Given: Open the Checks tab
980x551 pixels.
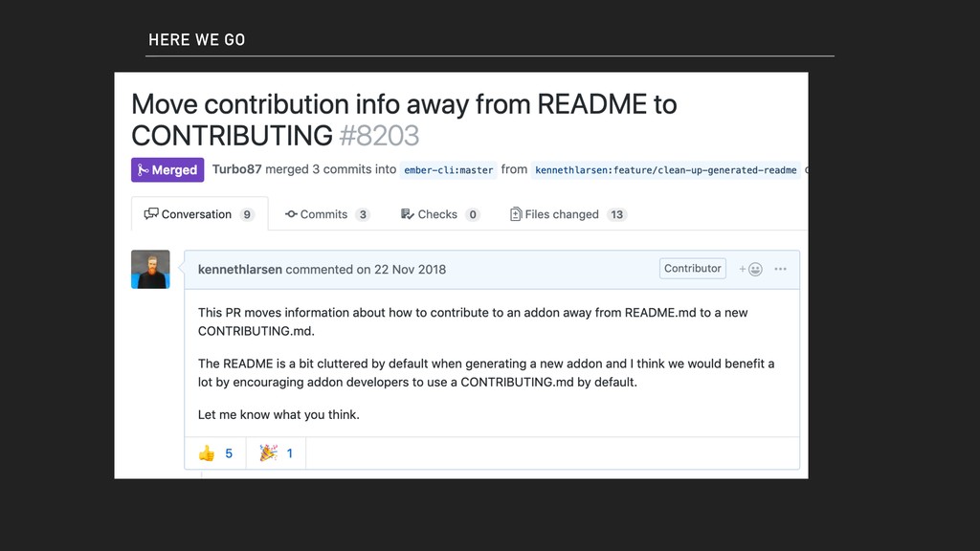Looking at the screenshot, I should (x=440, y=214).
